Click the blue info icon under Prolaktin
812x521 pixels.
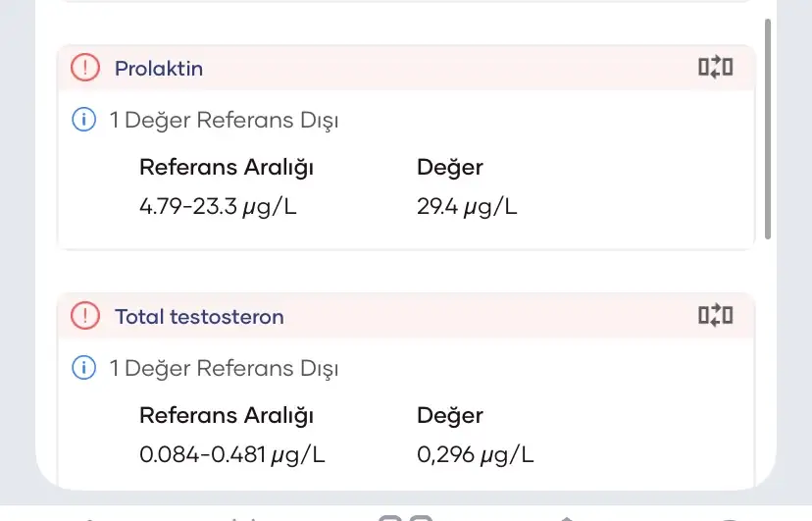84,121
